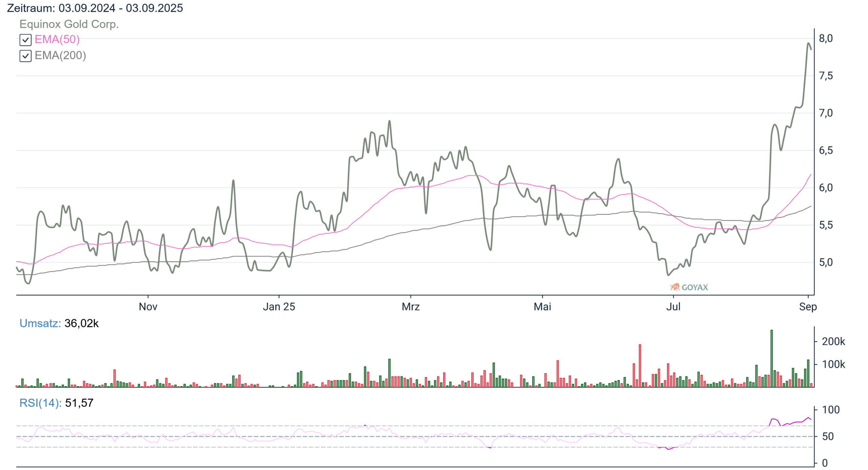
Task: Click the RSI axis value 0
Action: click(825, 463)
